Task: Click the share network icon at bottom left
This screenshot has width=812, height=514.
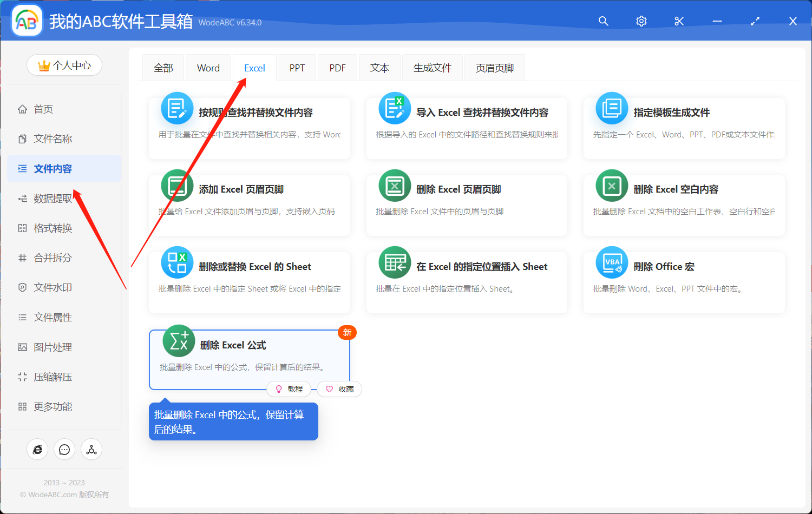Action: coord(91,449)
